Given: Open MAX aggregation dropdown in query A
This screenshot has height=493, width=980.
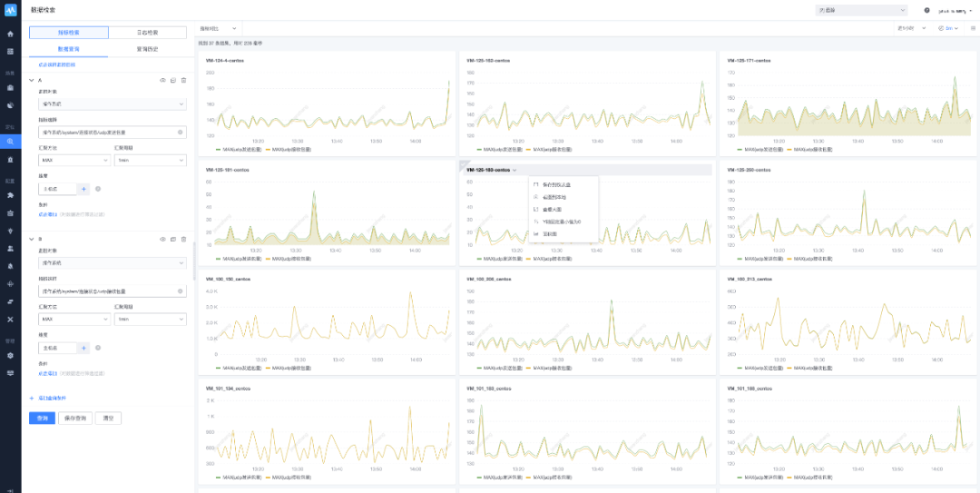Looking at the screenshot, I should point(75,160).
